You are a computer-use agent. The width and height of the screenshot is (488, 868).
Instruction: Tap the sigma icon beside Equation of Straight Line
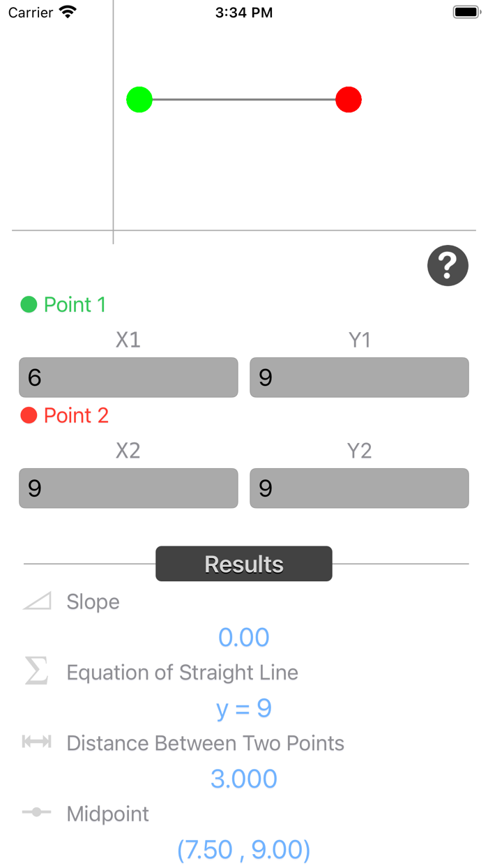tap(36, 672)
